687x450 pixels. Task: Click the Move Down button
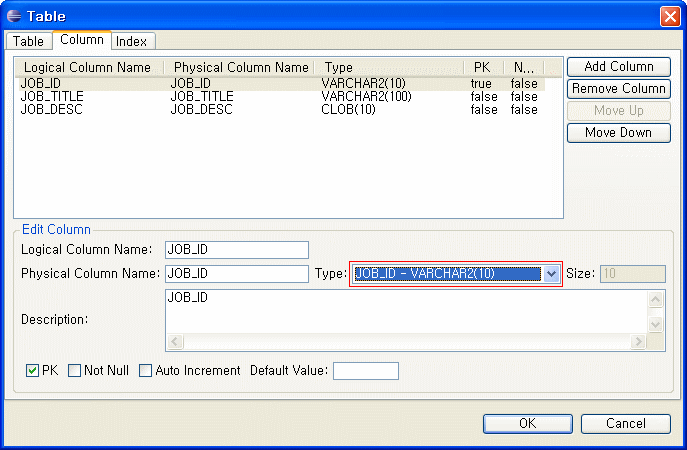pos(618,133)
